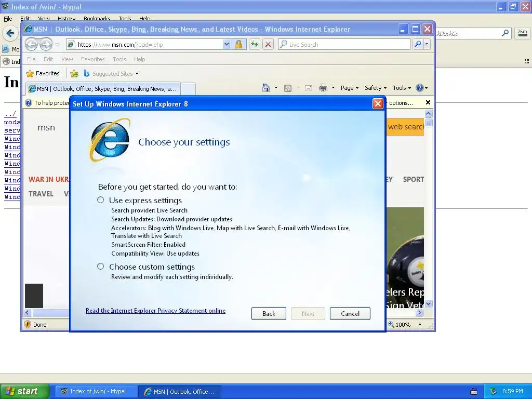Open the Page command bar menu
Viewport: 532px width, 399px height.
coord(350,88)
